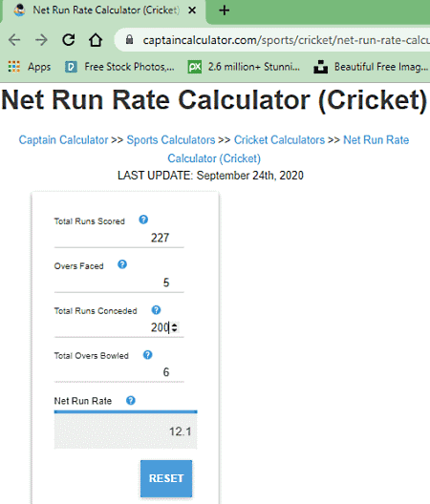Click the Total Overs Bowled label
This screenshot has width=430, height=504.
(x=91, y=356)
